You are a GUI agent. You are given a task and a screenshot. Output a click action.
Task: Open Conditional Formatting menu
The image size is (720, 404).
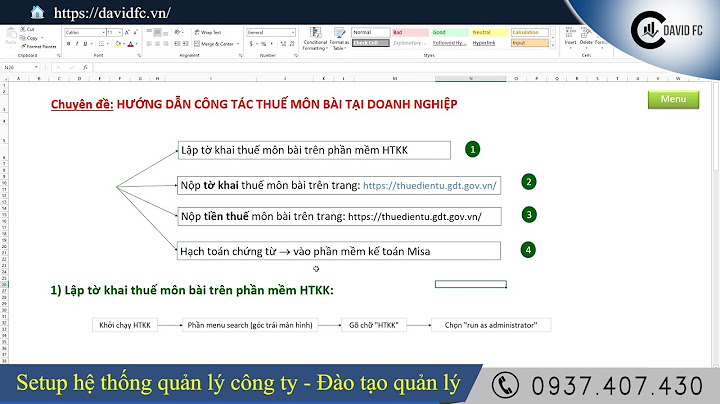pyautogui.click(x=315, y=39)
